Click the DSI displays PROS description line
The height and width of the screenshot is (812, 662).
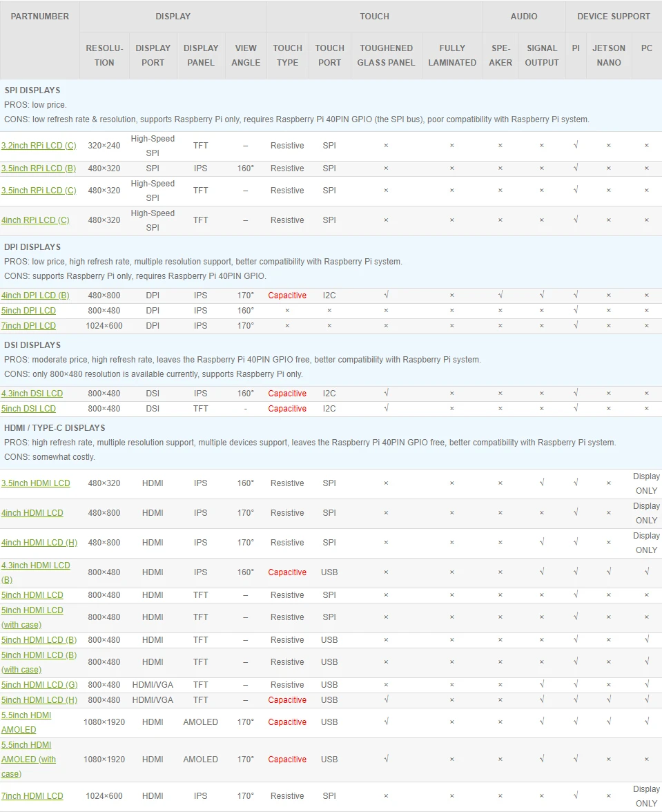pyautogui.click(x=243, y=359)
